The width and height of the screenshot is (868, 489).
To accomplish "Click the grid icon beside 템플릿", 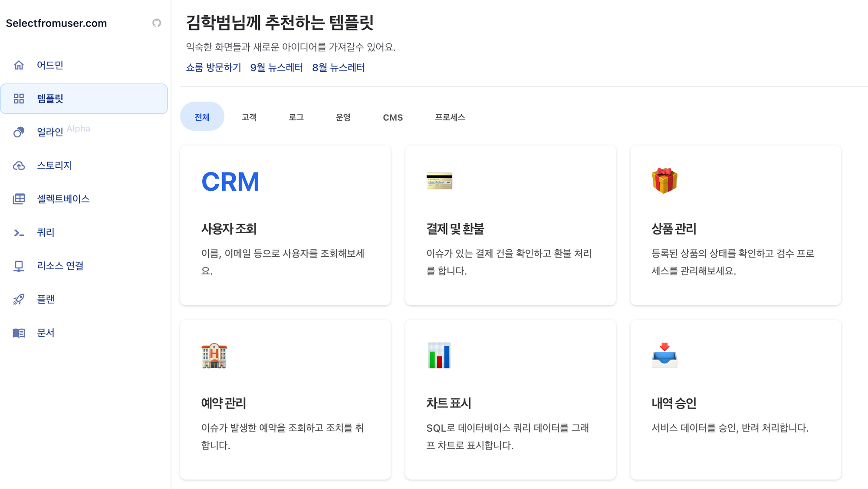I will click(19, 99).
